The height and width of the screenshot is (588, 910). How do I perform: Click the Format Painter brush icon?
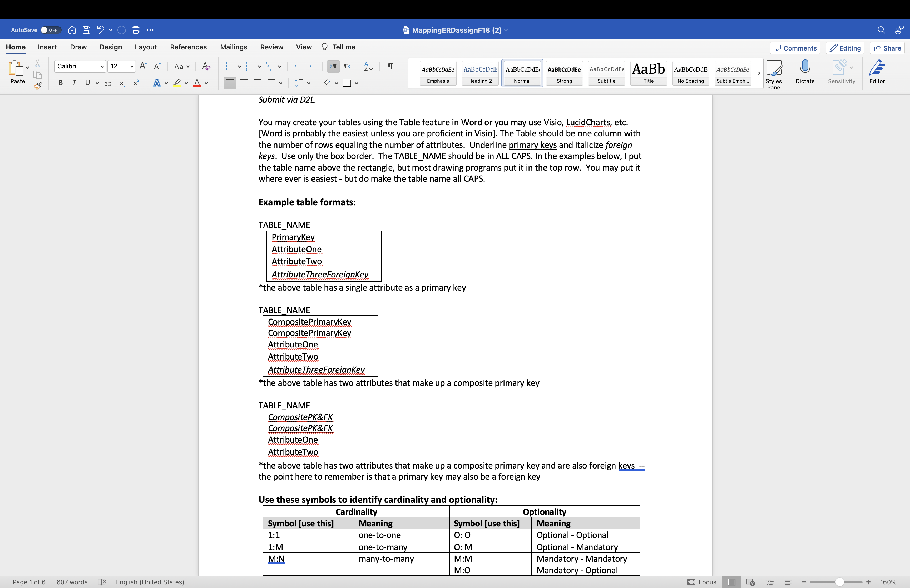point(37,86)
